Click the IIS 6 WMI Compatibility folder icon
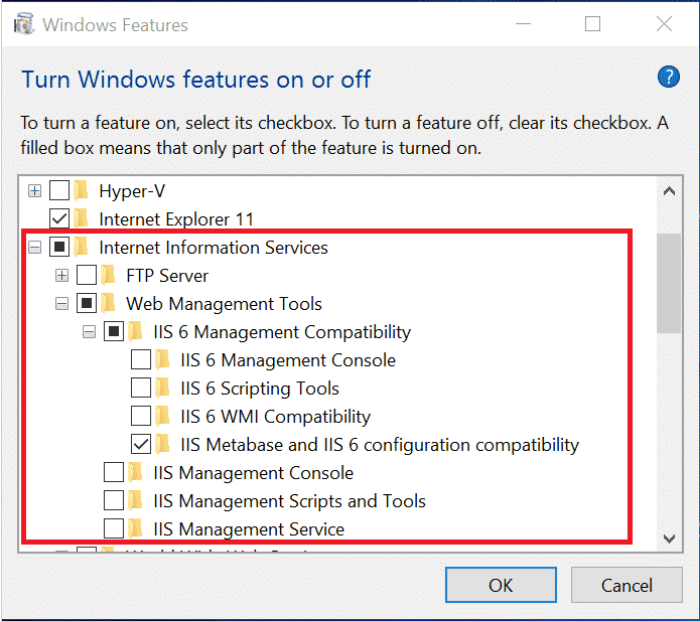The width and height of the screenshot is (700, 622). [x=163, y=416]
